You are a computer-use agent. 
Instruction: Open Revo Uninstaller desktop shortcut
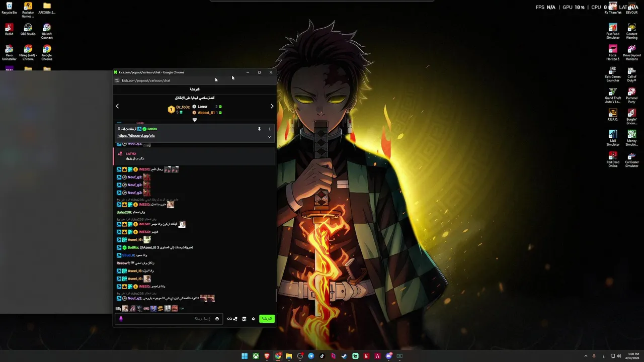pos(9,53)
